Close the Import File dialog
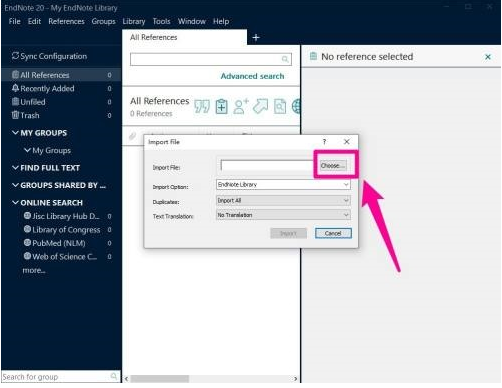The image size is (502, 388). coord(347,142)
